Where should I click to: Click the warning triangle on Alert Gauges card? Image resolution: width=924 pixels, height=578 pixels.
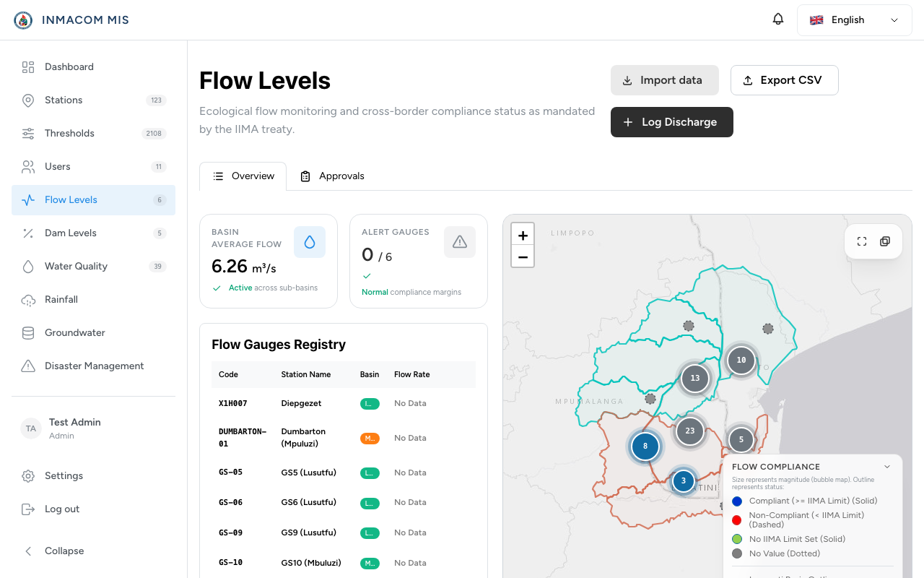(460, 242)
